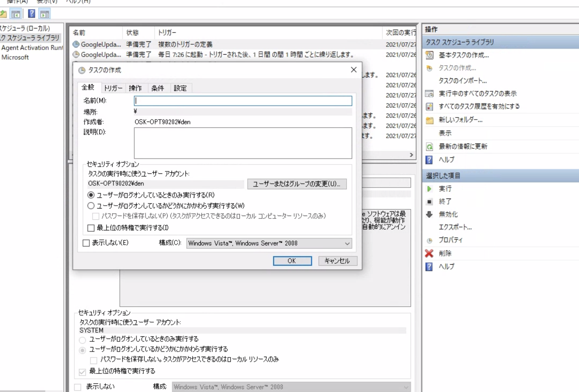
Task: Click the change user or group button
Action: tap(297, 184)
